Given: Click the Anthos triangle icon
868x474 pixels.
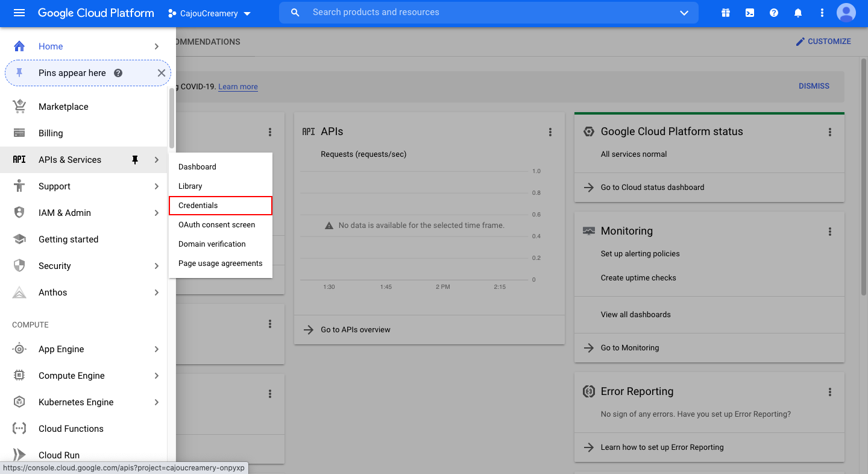Looking at the screenshot, I should (x=19, y=292).
